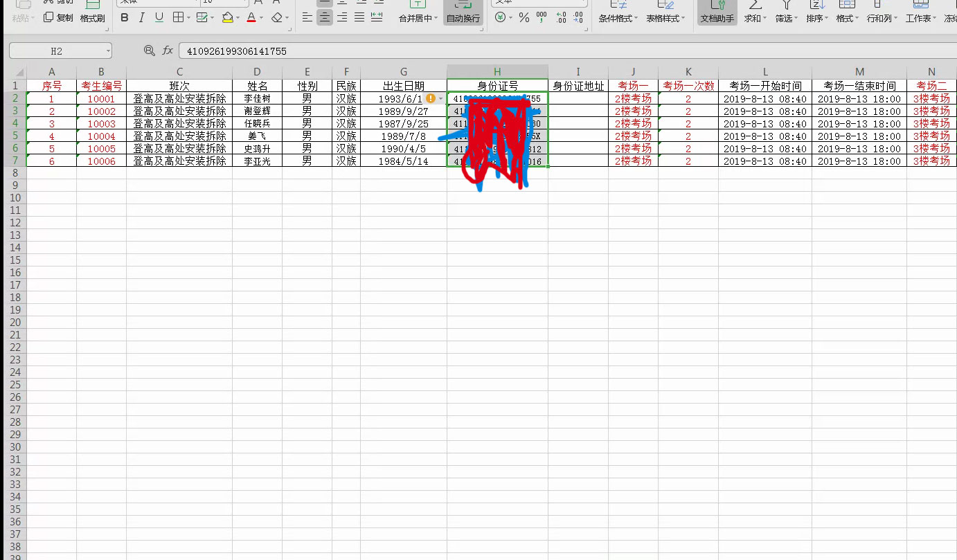Click header cell 考场一开始时间
Viewport: 957px width, 560px height.
tap(765, 86)
